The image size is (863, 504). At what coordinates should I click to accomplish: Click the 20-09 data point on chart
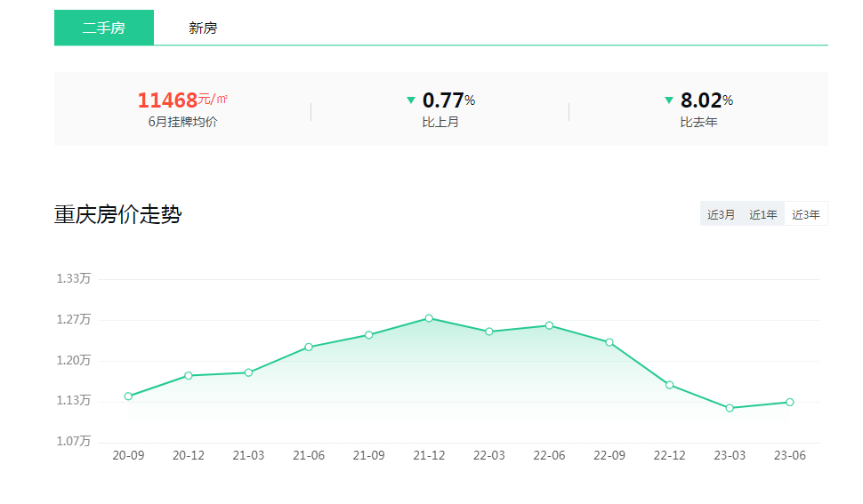(128, 396)
